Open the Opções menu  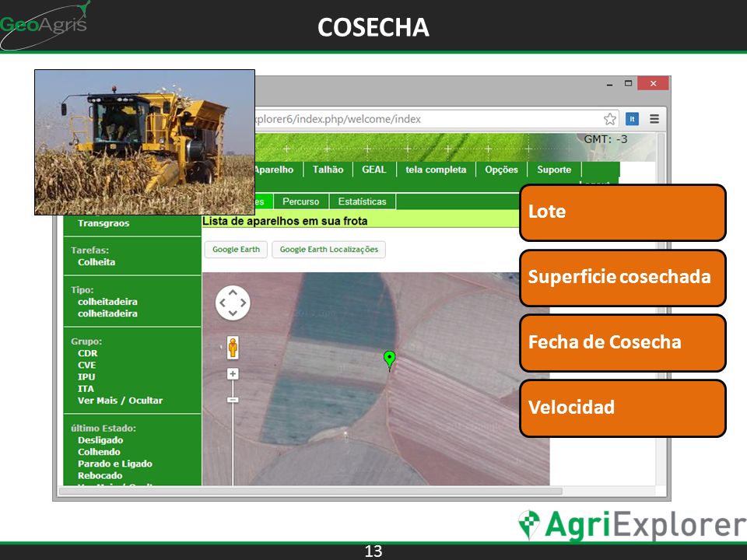[501, 170]
